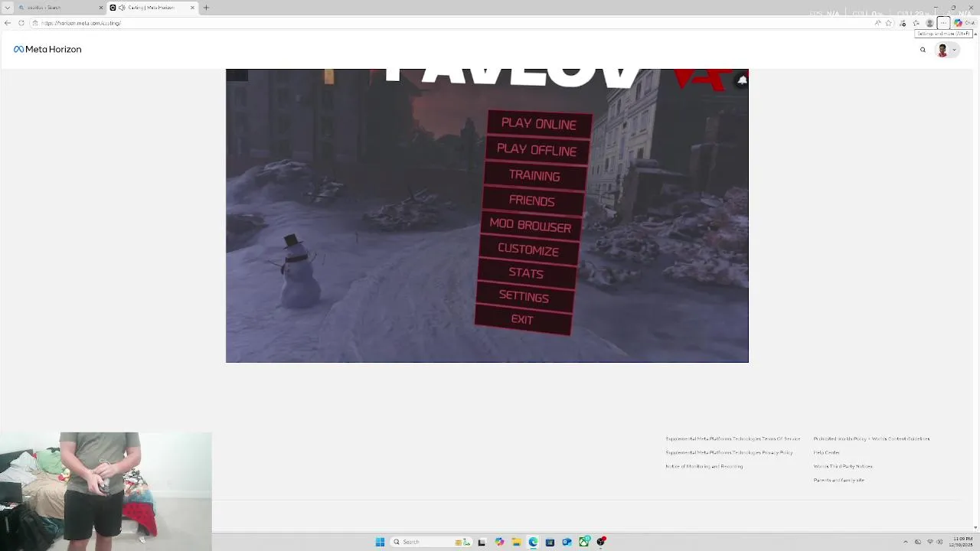This screenshot has height=551, width=980.
Task: Open the Xbox app taskbar icon
Action: pos(584,542)
